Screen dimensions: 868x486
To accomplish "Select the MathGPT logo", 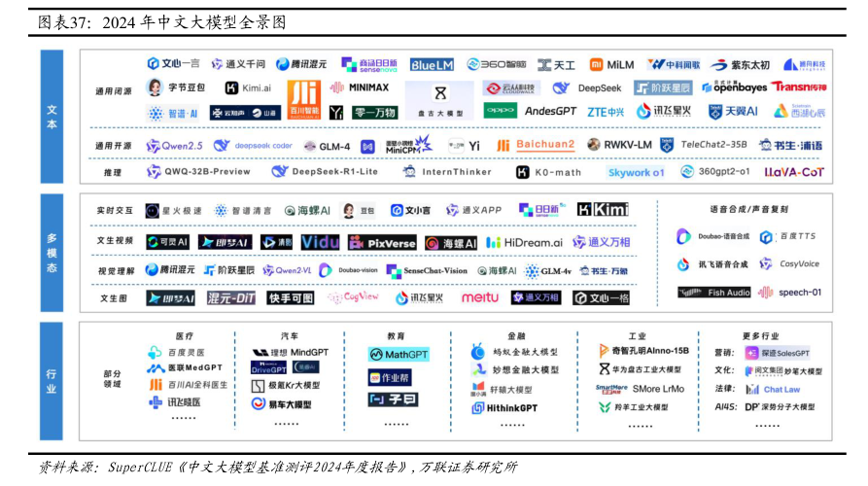I will click(x=399, y=354).
